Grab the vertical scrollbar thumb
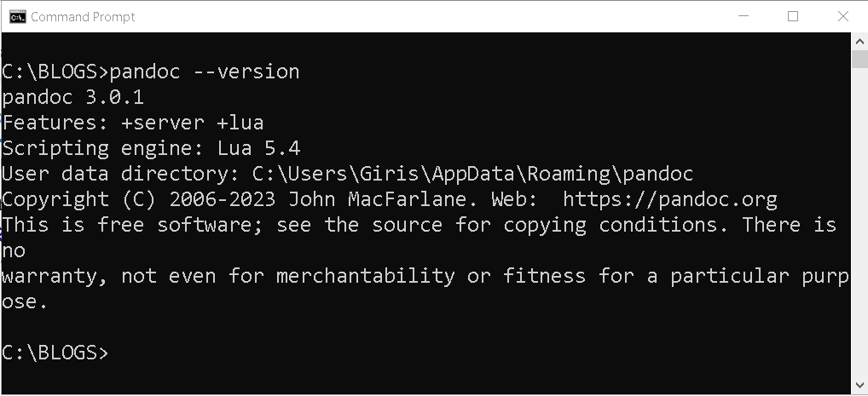Screen dimensions: 868x396 859,59
